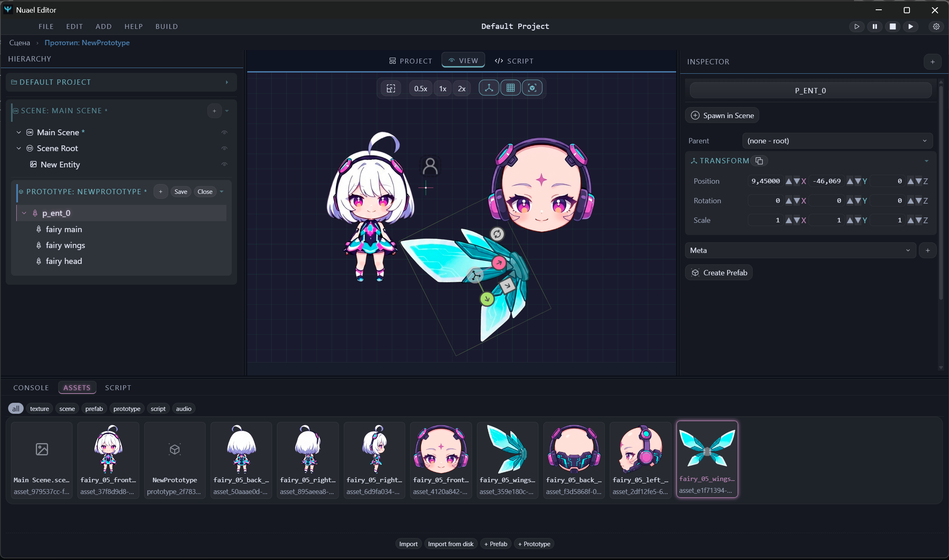Click the plus button next to Meta
The height and width of the screenshot is (560, 949).
tap(927, 250)
